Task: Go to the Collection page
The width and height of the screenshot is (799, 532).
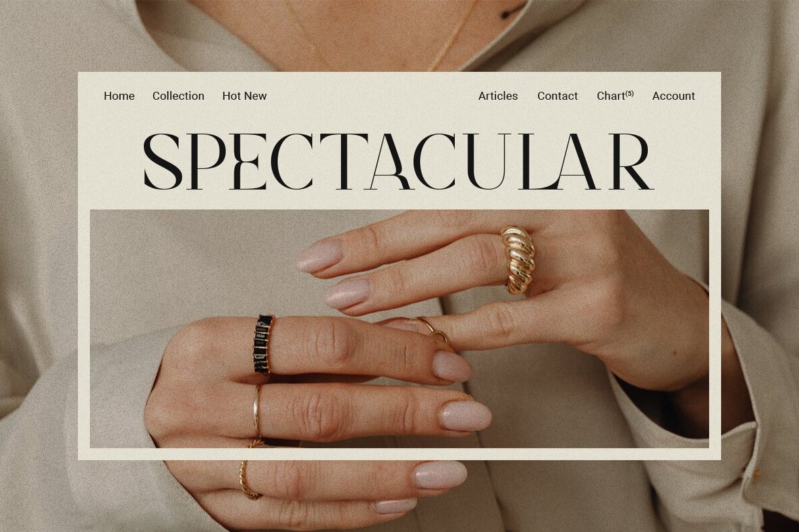Action: pyautogui.click(x=178, y=96)
